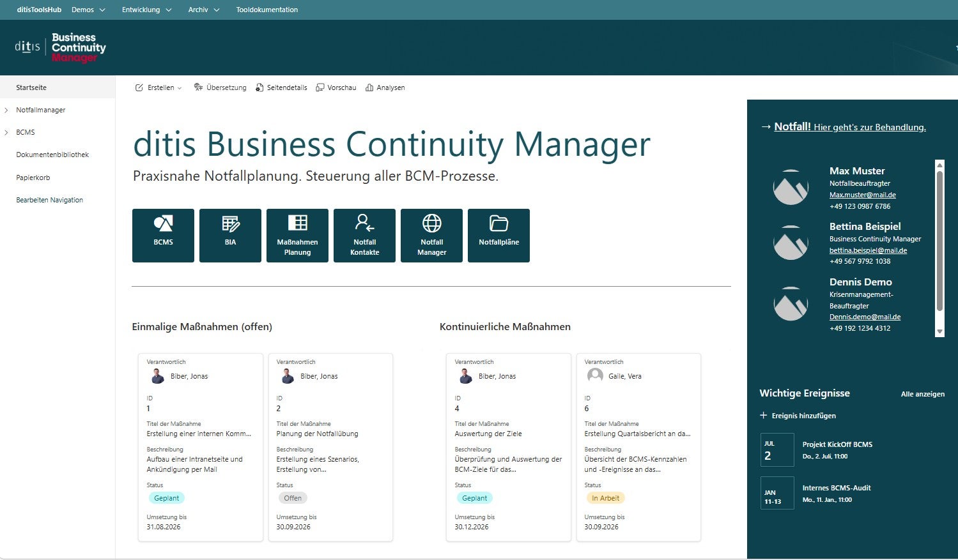Click the Offen status badge
The width and height of the screenshot is (958, 560).
pyautogui.click(x=293, y=498)
